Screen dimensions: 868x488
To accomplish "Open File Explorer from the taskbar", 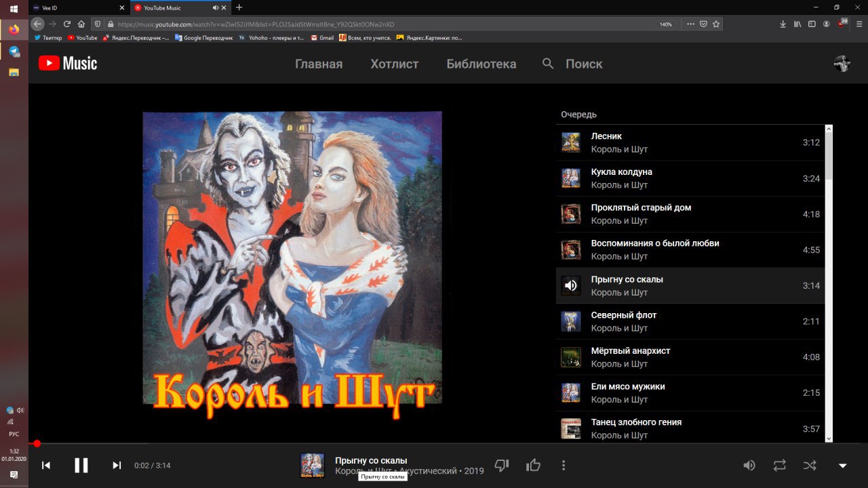I will 14,72.
